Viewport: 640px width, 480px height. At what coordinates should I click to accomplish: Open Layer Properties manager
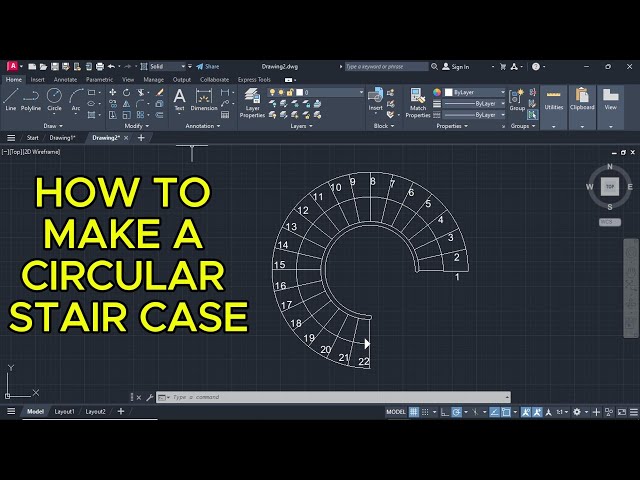(x=252, y=103)
